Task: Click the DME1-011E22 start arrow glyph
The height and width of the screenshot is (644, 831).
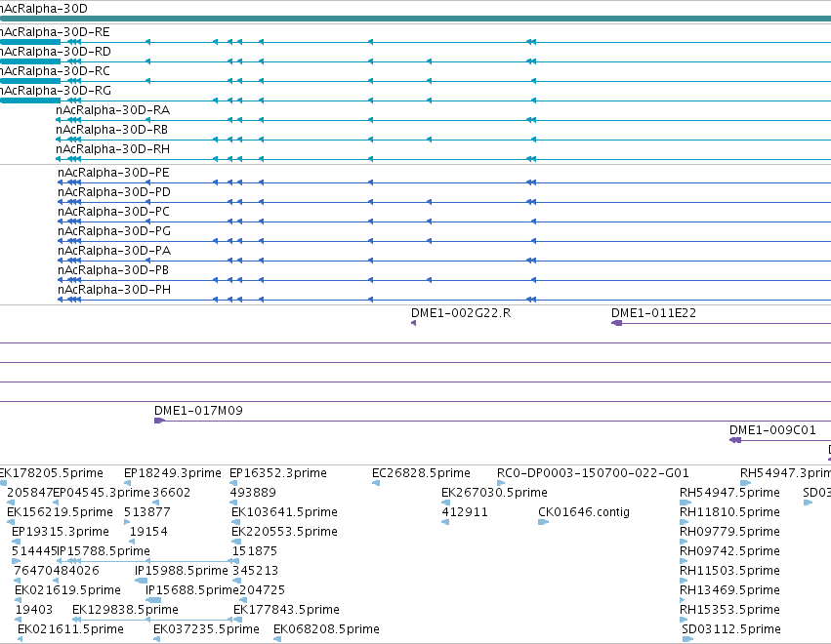Action: [616, 323]
